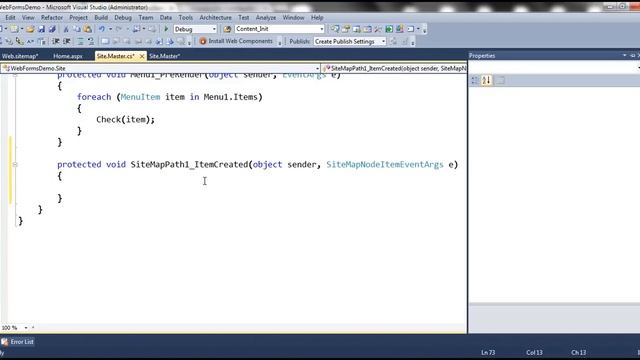Image resolution: width=640 pixels, height=360 pixels.
Task: Open the Refactor menu
Action: tap(52, 18)
